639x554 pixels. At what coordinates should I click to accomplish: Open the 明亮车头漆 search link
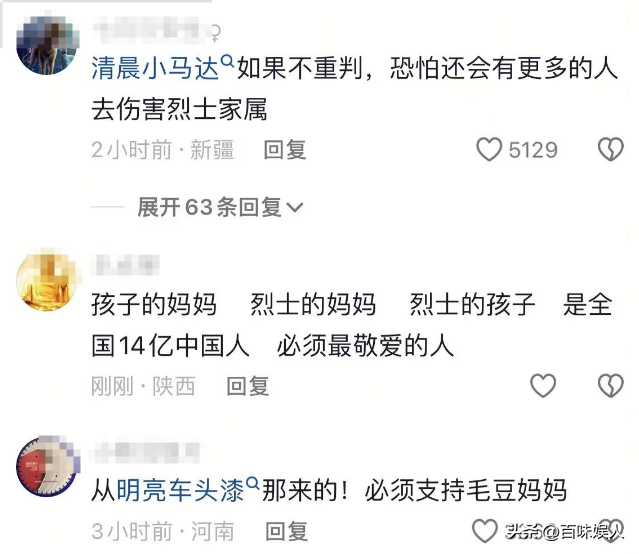pyautogui.click(x=180, y=490)
